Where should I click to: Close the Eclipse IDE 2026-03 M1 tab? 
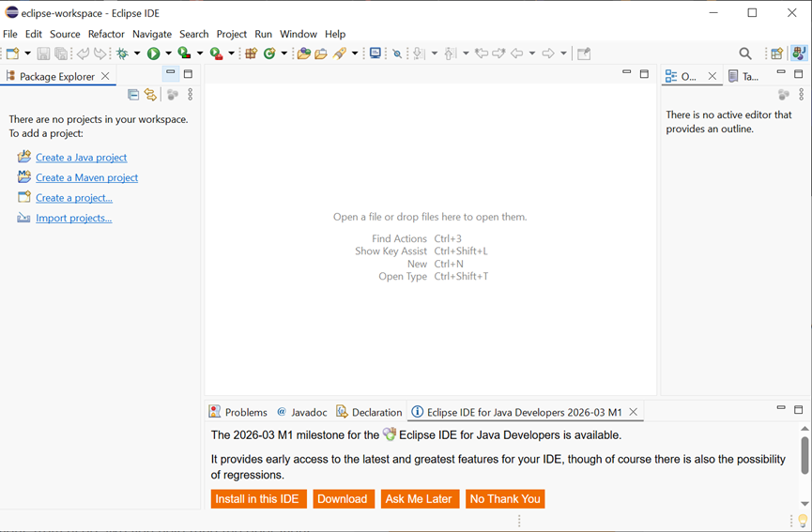pos(633,412)
